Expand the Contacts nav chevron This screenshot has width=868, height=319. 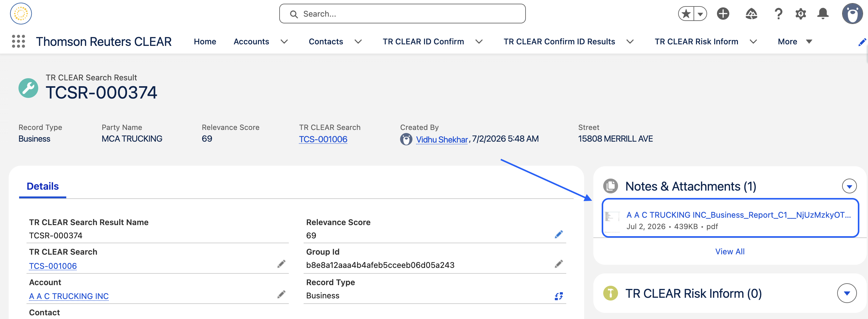click(x=358, y=42)
